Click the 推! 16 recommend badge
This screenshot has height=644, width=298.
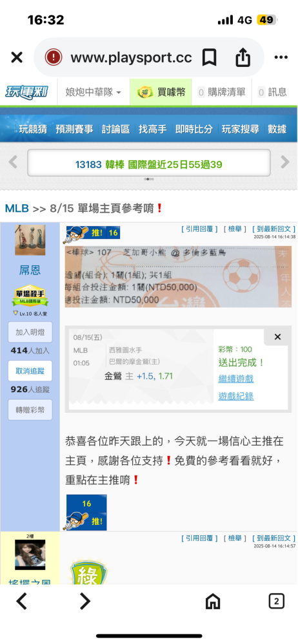[x=93, y=233]
